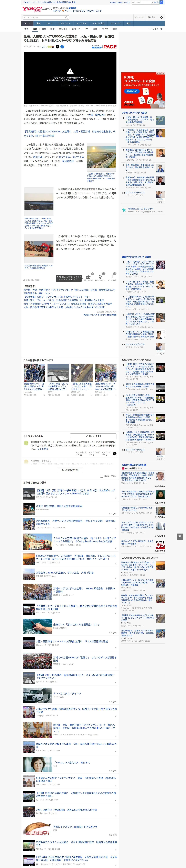Focus the web search field at top
The image size is (186, 868).
tap(141, 2)
